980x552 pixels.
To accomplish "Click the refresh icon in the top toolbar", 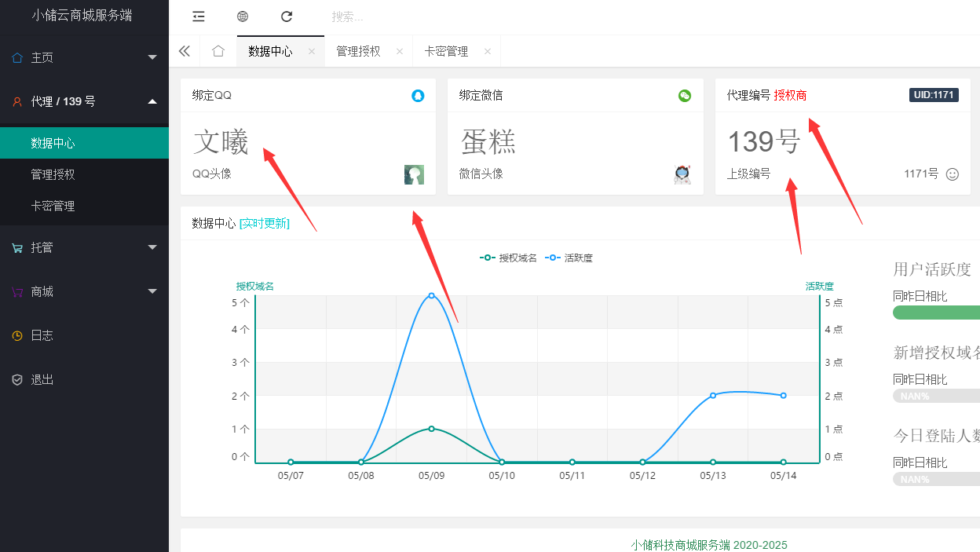I will pos(286,16).
